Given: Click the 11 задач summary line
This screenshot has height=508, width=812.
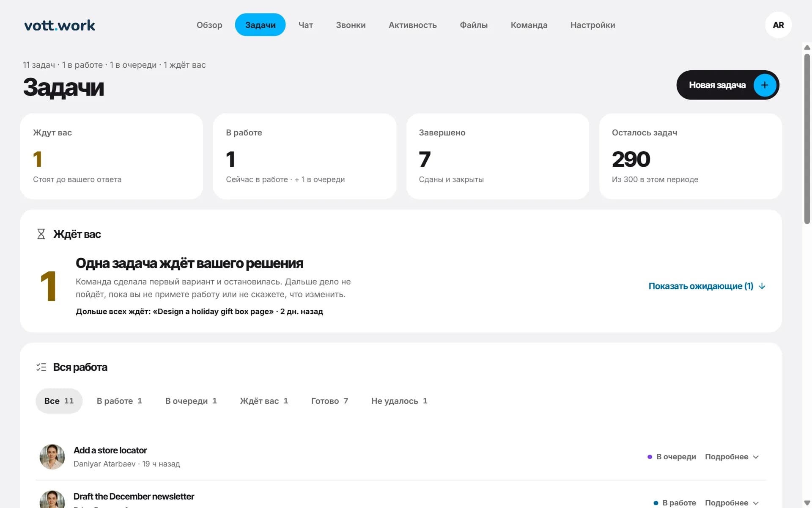Looking at the screenshot, I should tap(114, 65).
